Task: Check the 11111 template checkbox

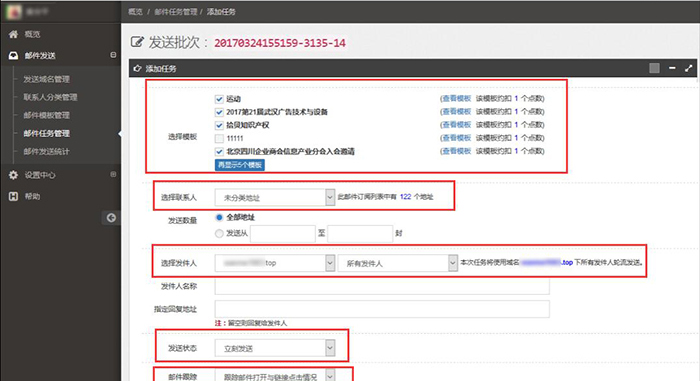Action: pos(219,138)
